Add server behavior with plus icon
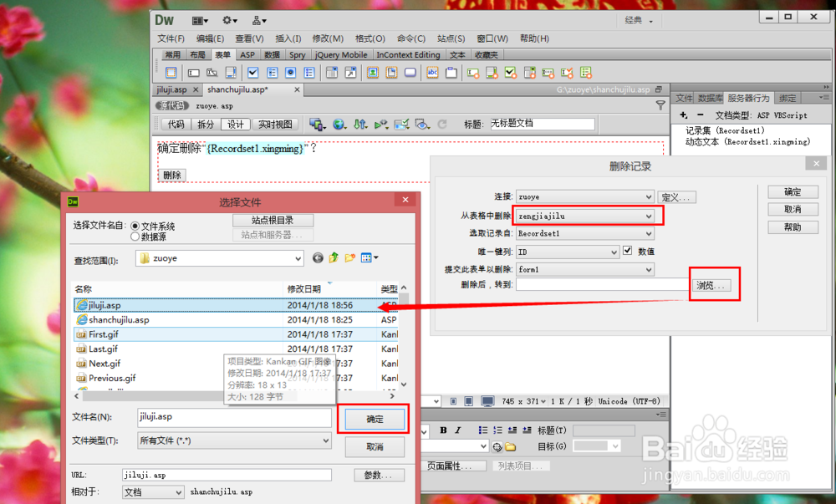The width and height of the screenshot is (836, 504). [x=684, y=115]
